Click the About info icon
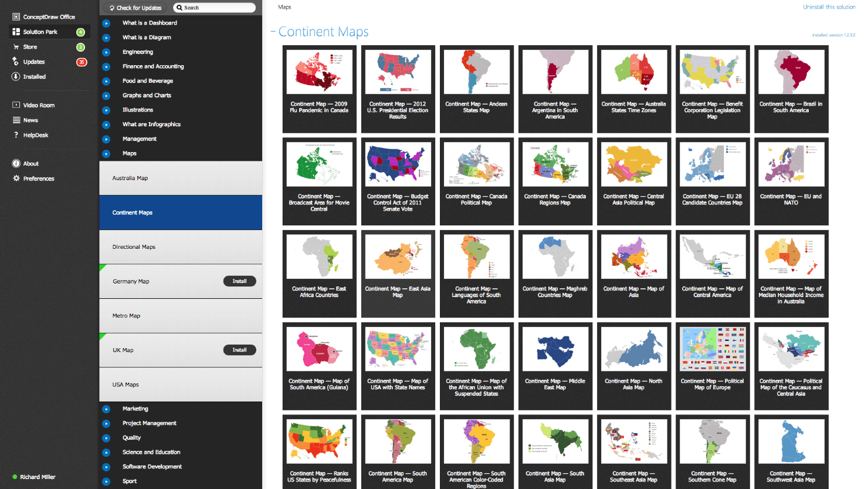The image size is (868, 489). [16, 163]
